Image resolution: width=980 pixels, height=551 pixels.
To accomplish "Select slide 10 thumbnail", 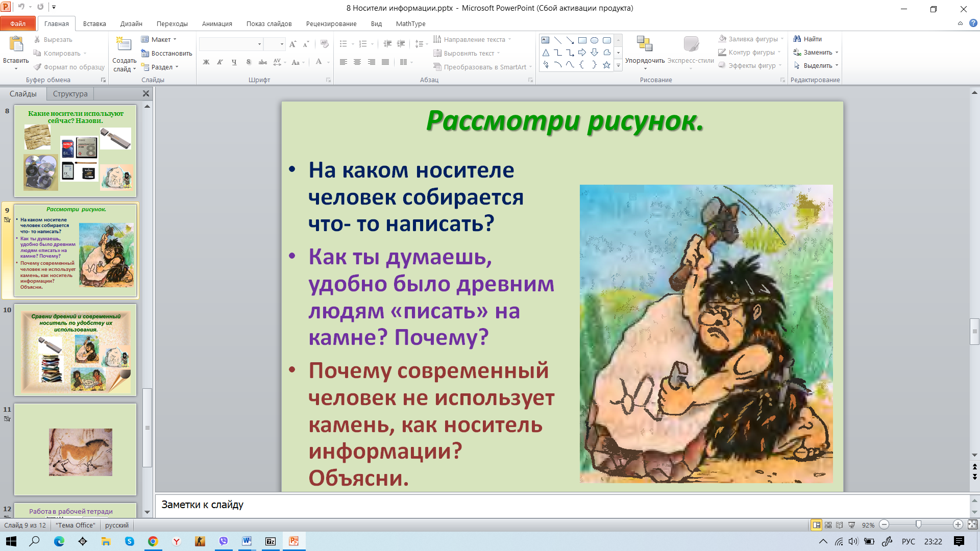I will pyautogui.click(x=76, y=350).
